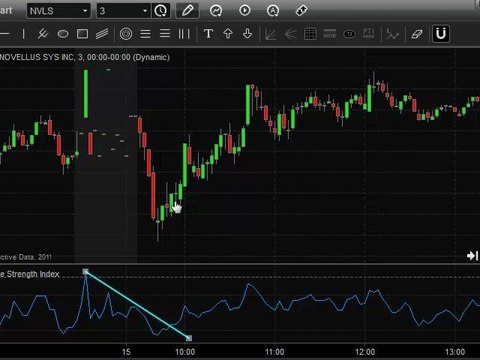
Task: Select the down arrow marker tool
Action: pos(247,34)
